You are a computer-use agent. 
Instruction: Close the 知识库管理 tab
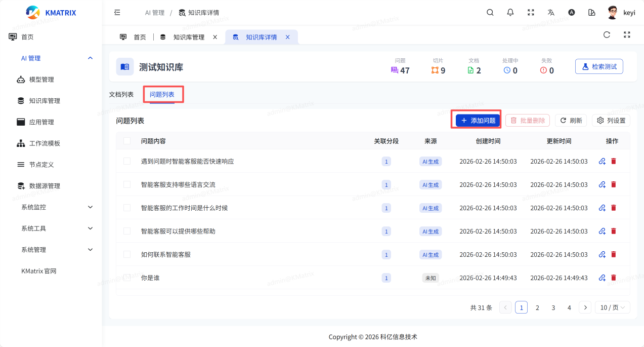pos(215,37)
